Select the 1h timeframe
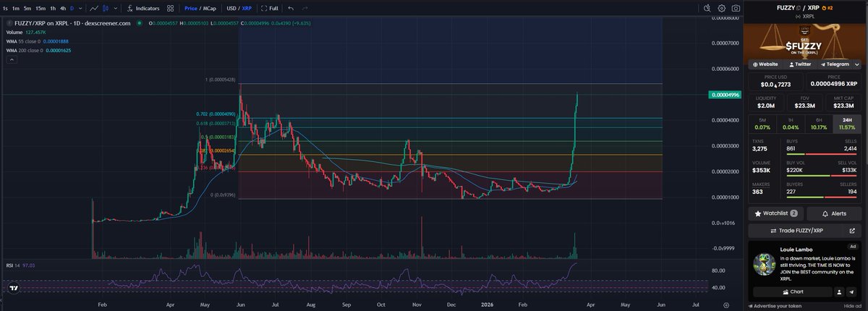The image size is (868, 311). [53, 8]
